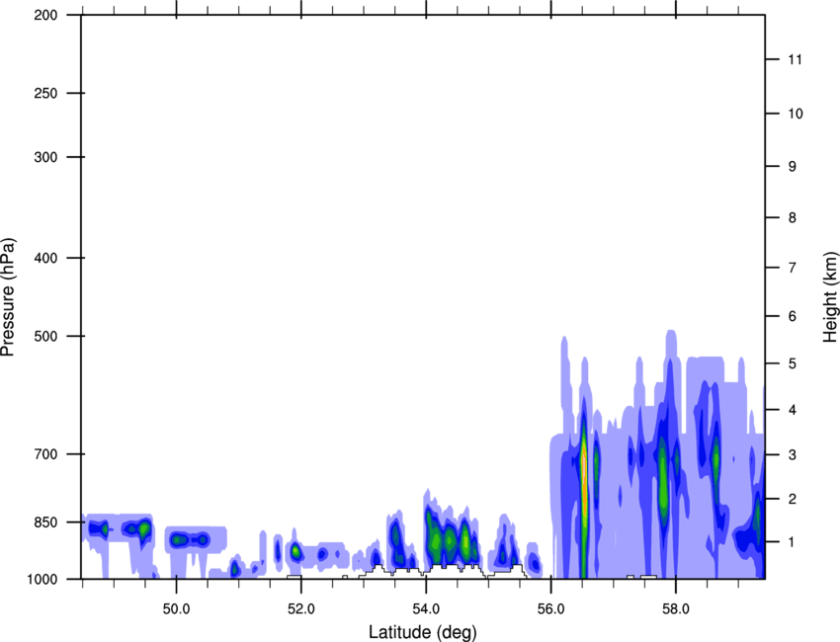Click the 54.0 latitude tick label
Screen dimensions: 840x642
pos(427,608)
